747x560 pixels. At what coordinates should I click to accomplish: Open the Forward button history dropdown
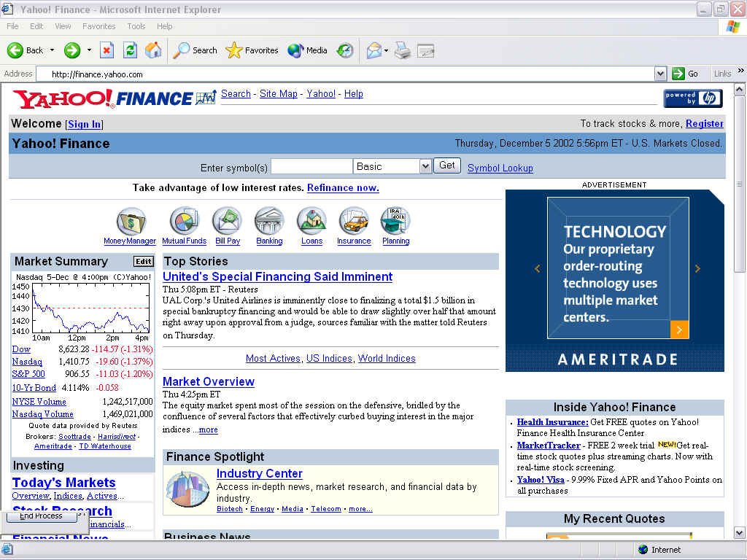[x=89, y=50]
